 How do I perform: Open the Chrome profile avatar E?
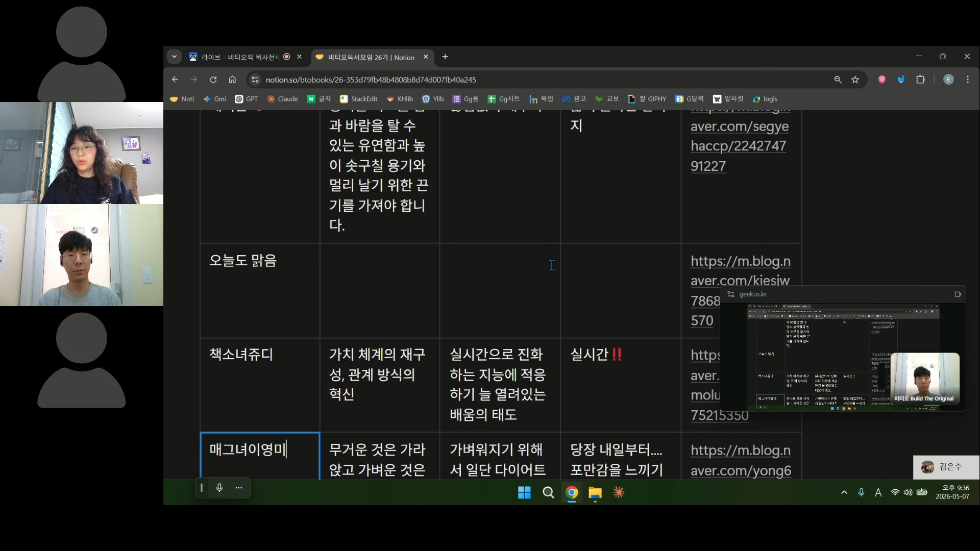click(x=948, y=80)
